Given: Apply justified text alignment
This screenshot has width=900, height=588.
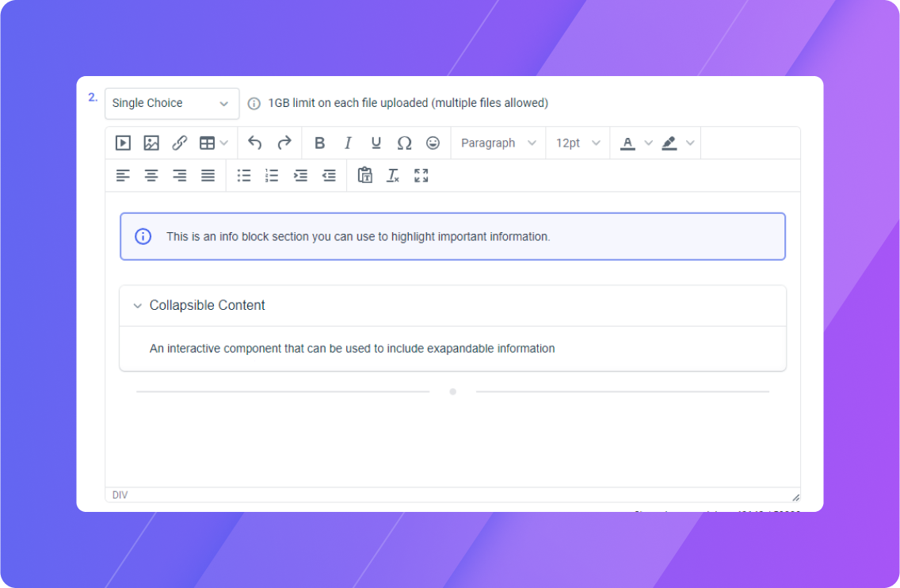Looking at the screenshot, I should click(x=208, y=175).
